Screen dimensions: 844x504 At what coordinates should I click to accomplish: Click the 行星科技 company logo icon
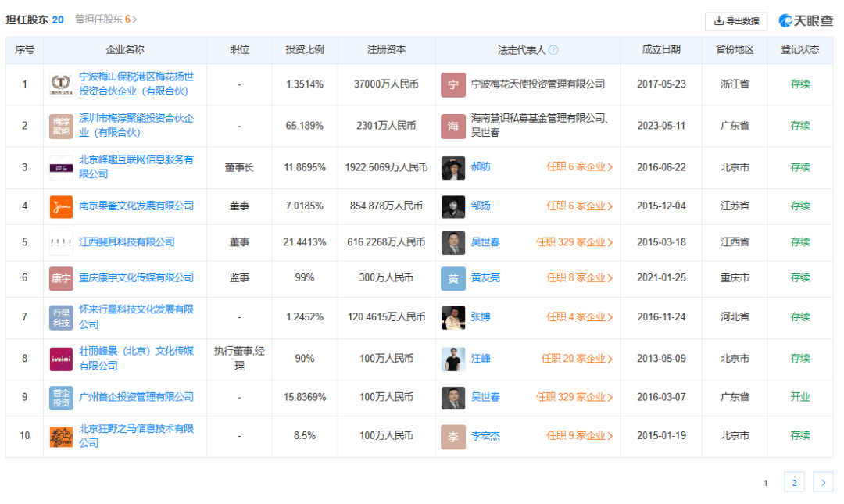click(x=61, y=317)
